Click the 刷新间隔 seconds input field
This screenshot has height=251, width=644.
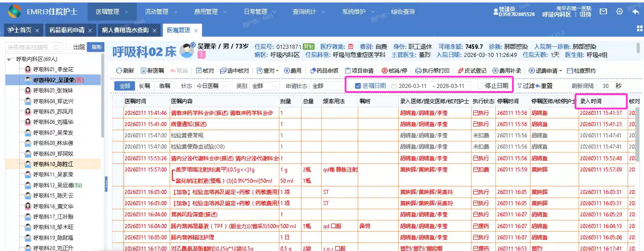pos(605,86)
